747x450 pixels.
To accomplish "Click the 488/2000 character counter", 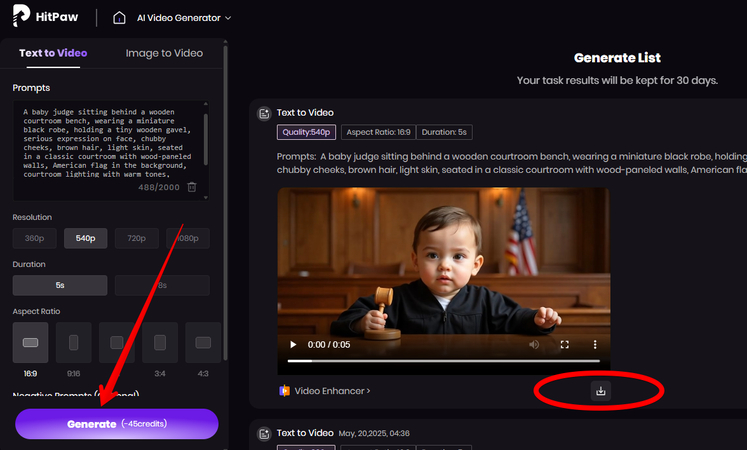I will tap(159, 187).
